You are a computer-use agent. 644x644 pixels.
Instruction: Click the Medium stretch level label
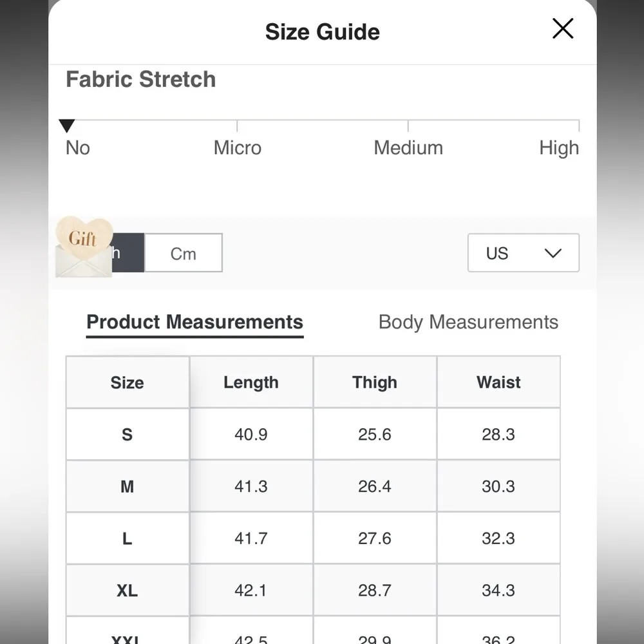[408, 148]
